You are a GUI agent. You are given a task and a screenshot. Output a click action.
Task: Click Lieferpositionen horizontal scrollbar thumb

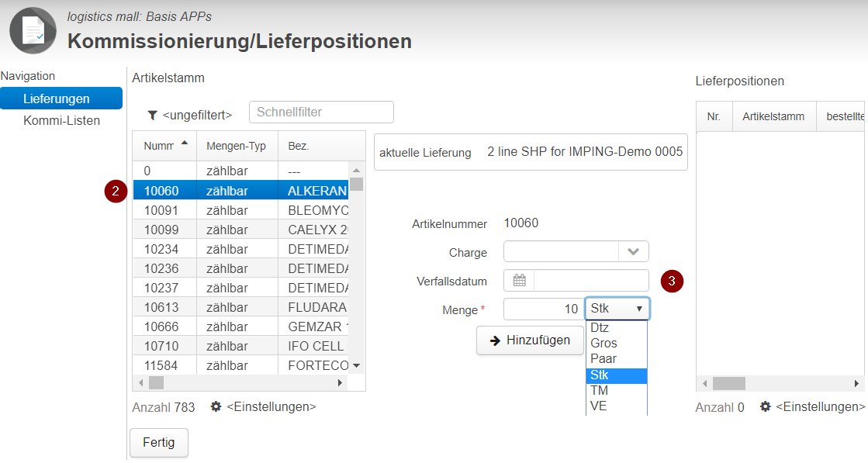coord(728,383)
